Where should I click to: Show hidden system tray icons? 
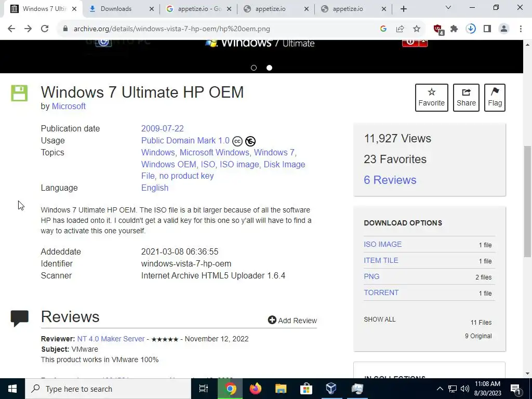coord(440,389)
